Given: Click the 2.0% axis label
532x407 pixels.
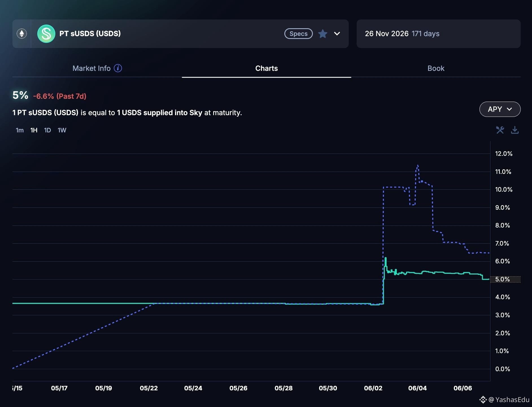Looking at the screenshot, I should (503, 333).
